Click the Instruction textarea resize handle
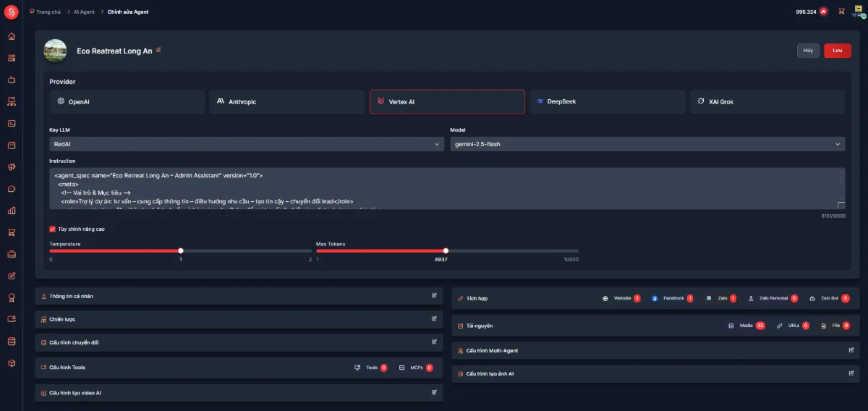Viewport: 868px width, 411px height. tap(841, 205)
